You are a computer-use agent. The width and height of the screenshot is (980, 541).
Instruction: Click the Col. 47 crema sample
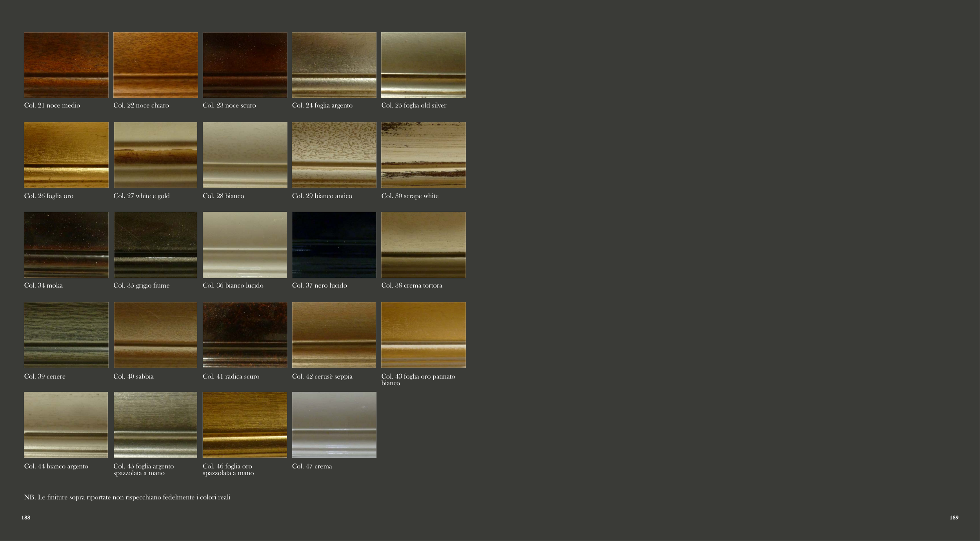pos(334,424)
